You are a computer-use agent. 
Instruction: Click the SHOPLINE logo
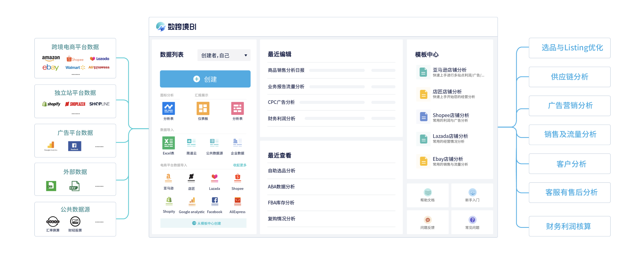click(99, 104)
